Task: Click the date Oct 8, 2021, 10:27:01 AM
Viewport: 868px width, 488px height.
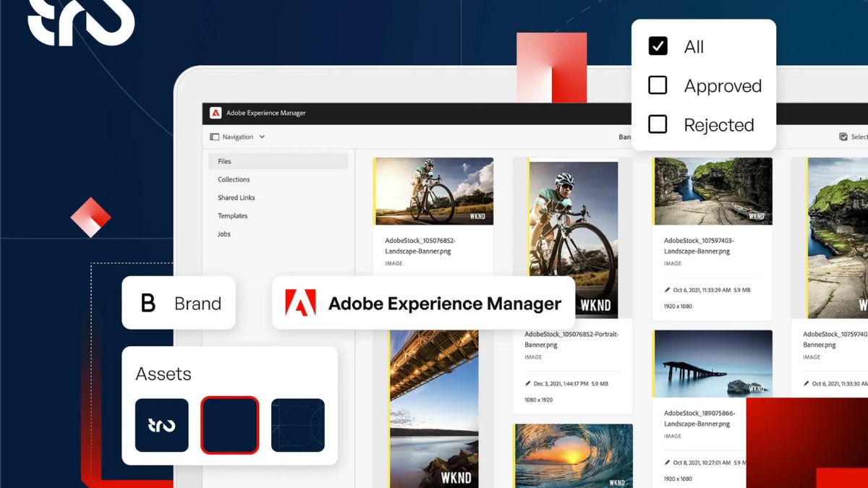Action: (701, 463)
